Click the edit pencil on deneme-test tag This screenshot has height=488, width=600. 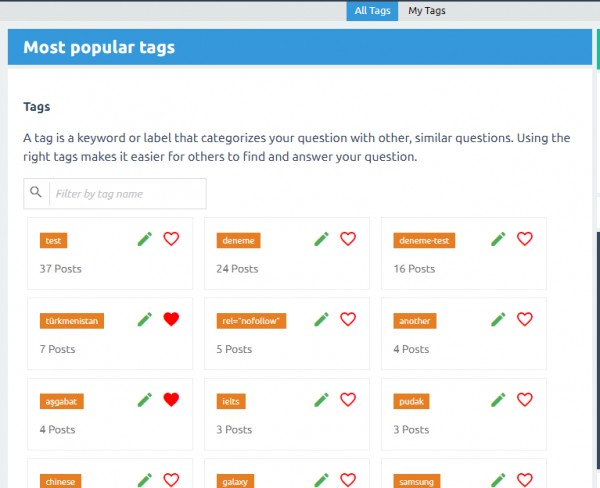(x=498, y=239)
